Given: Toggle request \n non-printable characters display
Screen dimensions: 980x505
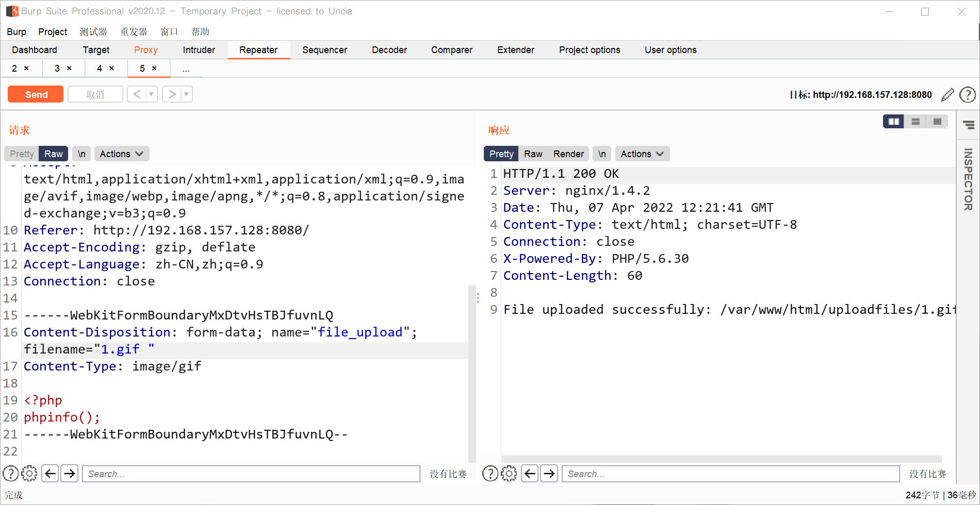Looking at the screenshot, I should (x=81, y=154).
